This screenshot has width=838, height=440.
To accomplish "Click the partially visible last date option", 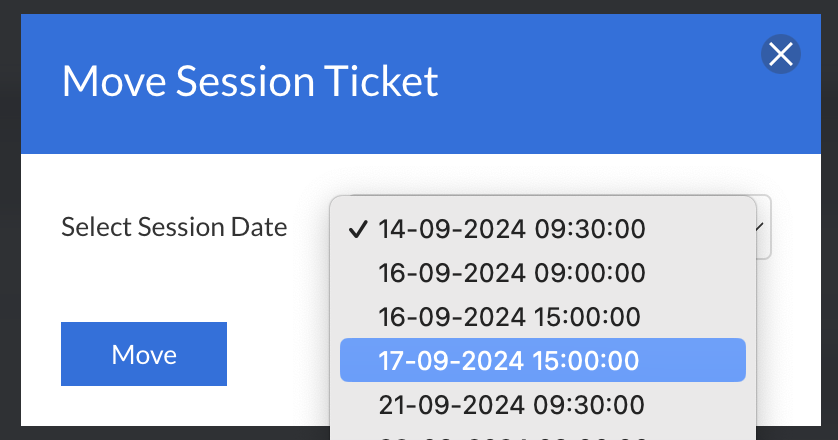I will pyautogui.click(x=511, y=436).
